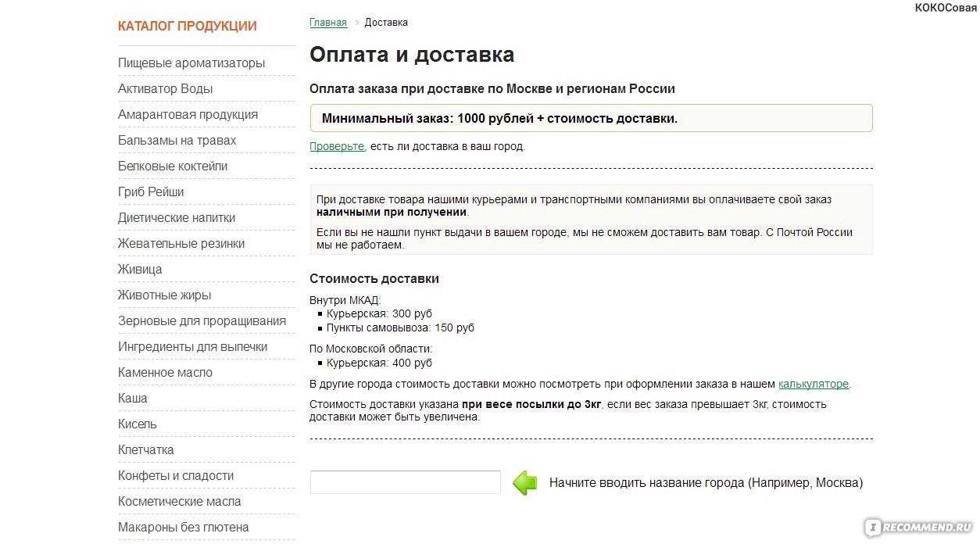Select Живица catalog item
Viewport: 980px width, 544px height.
tap(140, 270)
